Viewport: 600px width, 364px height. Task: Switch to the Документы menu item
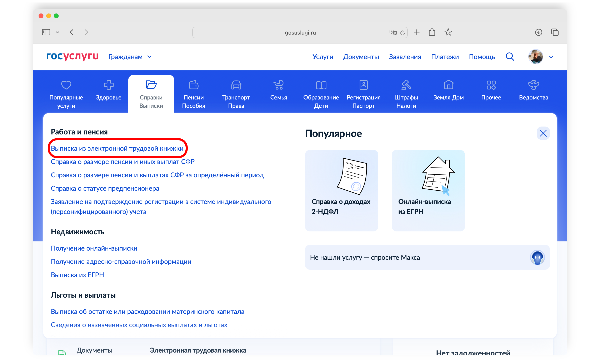pyautogui.click(x=361, y=57)
